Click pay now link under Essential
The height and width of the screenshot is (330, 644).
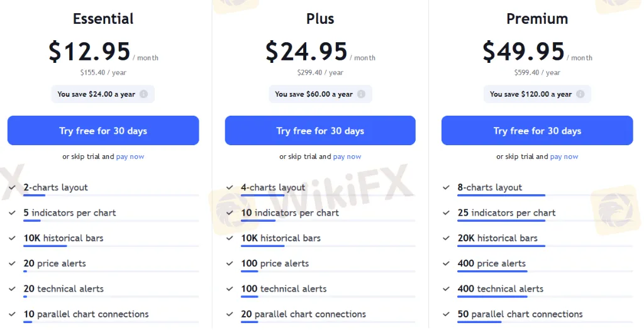130,157
